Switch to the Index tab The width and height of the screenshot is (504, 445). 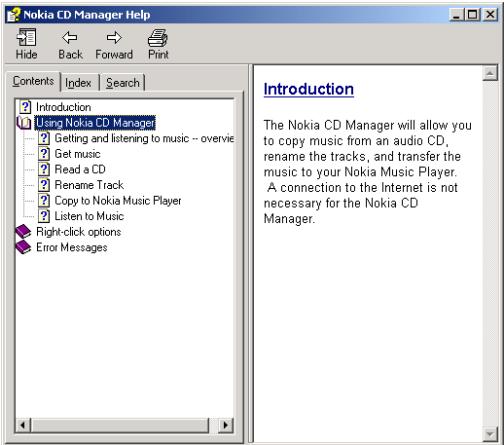pyautogui.click(x=78, y=83)
